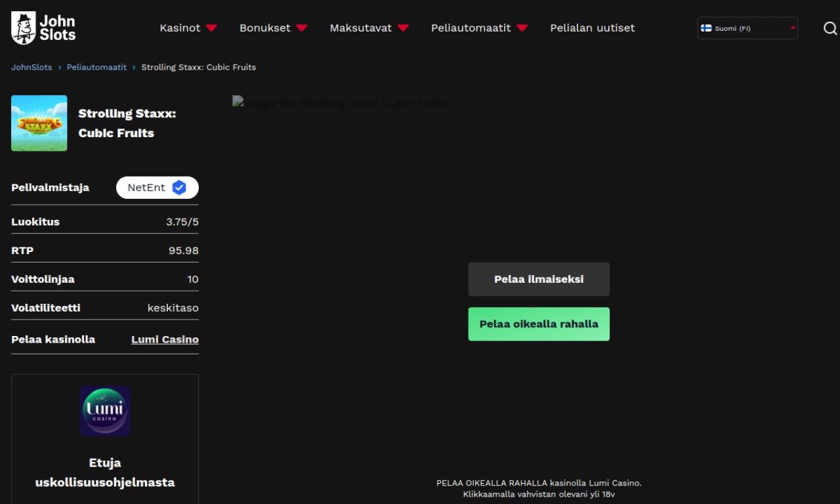
Task: Click Pelaa oikealla rahalla button
Action: coord(539,324)
